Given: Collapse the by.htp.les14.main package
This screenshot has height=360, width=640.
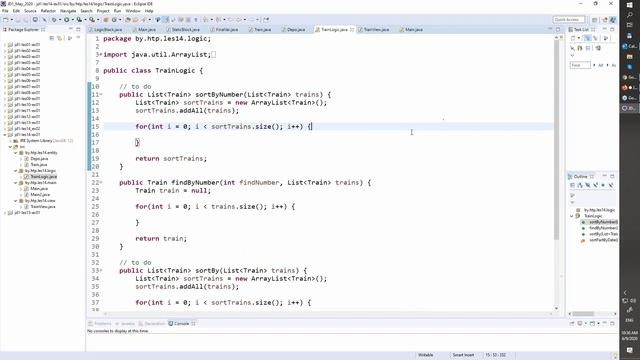Looking at the screenshot, I should pos(16,182).
